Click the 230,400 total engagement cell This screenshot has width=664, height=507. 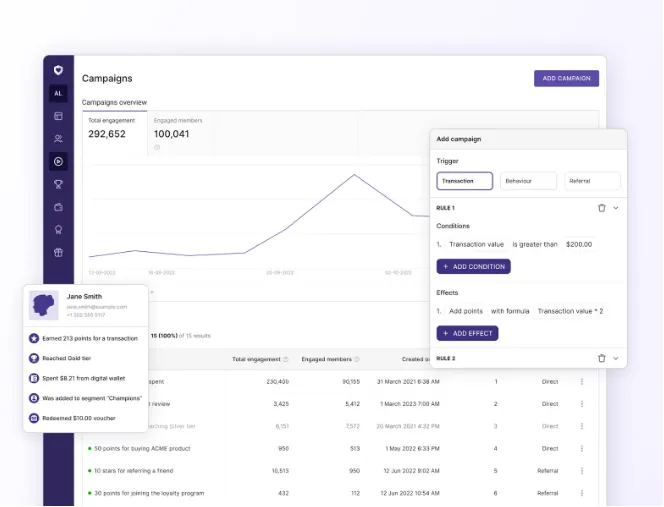pyautogui.click(x=277, y=382)
